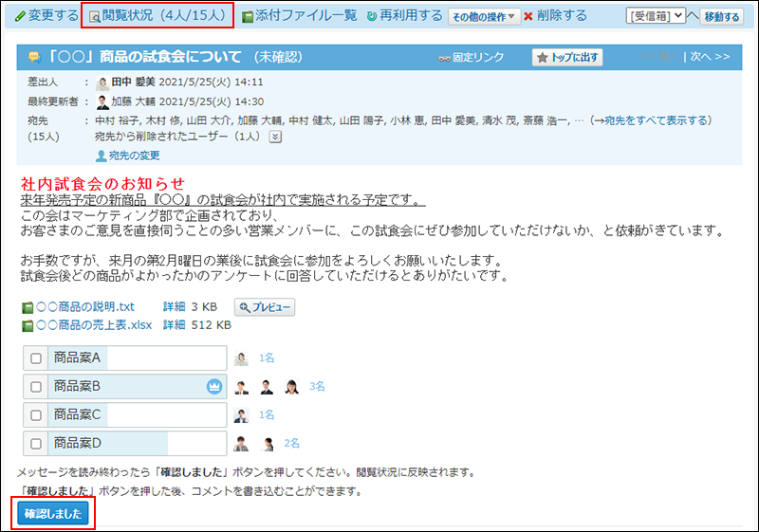Check the 商品案C checkbox
The width and height of the screenshot is (759, 532).
point(36,415)
